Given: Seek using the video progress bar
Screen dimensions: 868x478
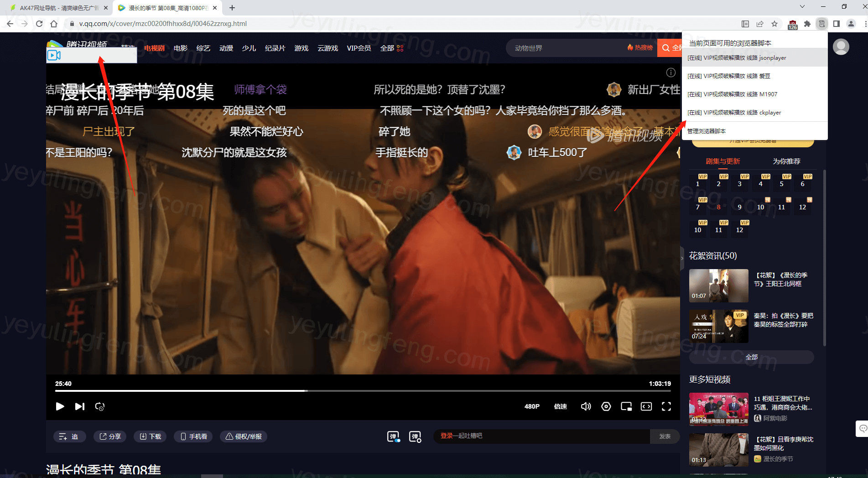Looking at the screenshot, I should (363, 391).
